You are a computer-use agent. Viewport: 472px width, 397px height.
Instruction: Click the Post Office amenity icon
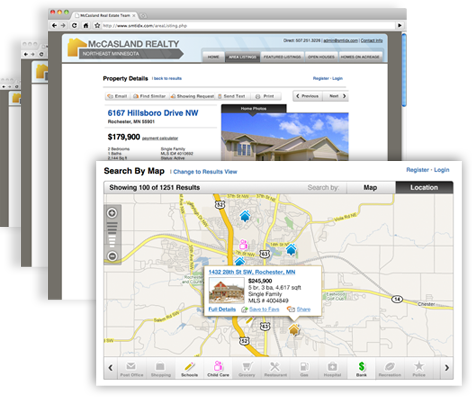(131, 366)
